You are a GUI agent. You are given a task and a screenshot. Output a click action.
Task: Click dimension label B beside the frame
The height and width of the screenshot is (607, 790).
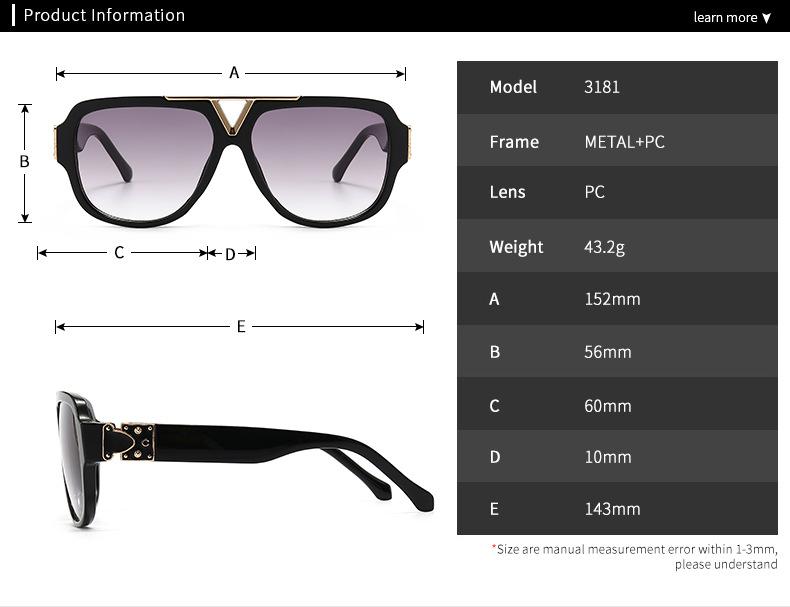pos(24,161)
